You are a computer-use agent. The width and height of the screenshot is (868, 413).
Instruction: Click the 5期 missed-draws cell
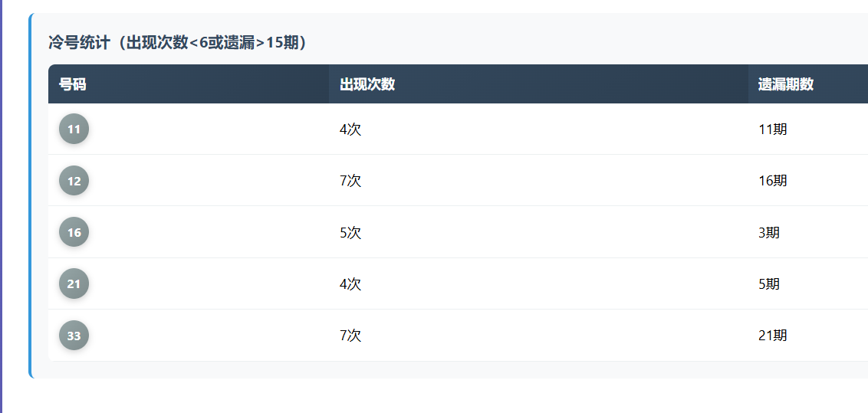pyautogui.click(x=769, y=284)
